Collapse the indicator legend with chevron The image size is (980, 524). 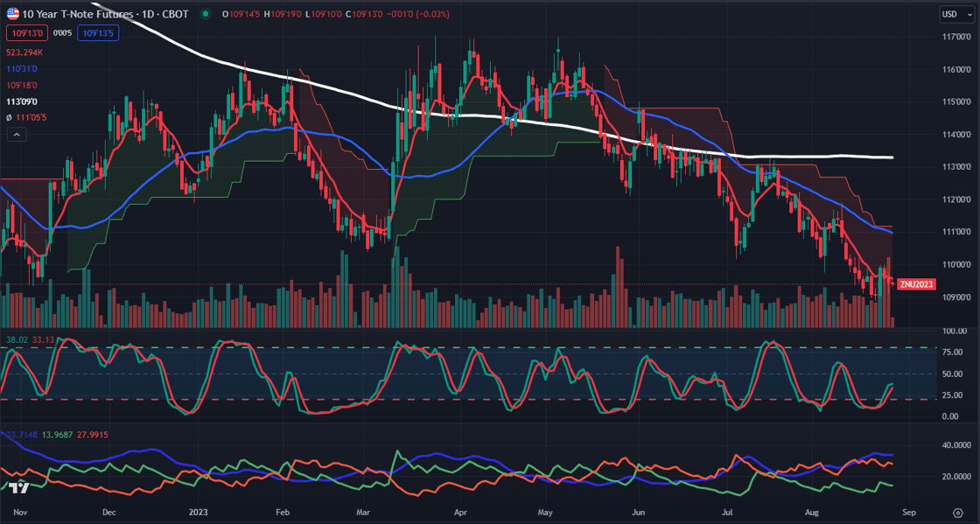pos(17,134)
